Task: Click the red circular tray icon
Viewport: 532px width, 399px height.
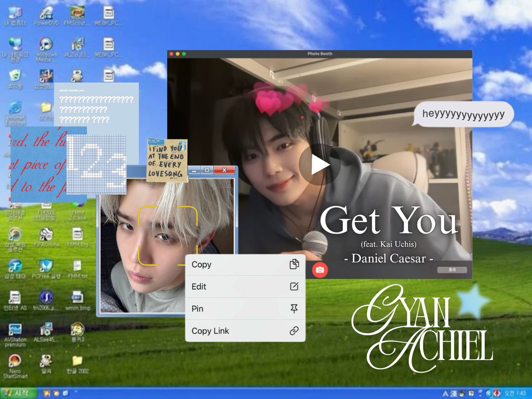Action: 498,393
